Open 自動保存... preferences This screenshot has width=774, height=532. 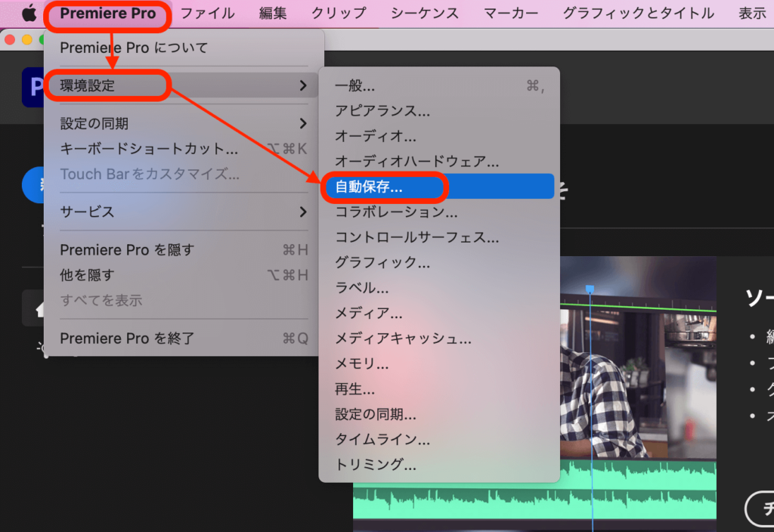[439, 187]
